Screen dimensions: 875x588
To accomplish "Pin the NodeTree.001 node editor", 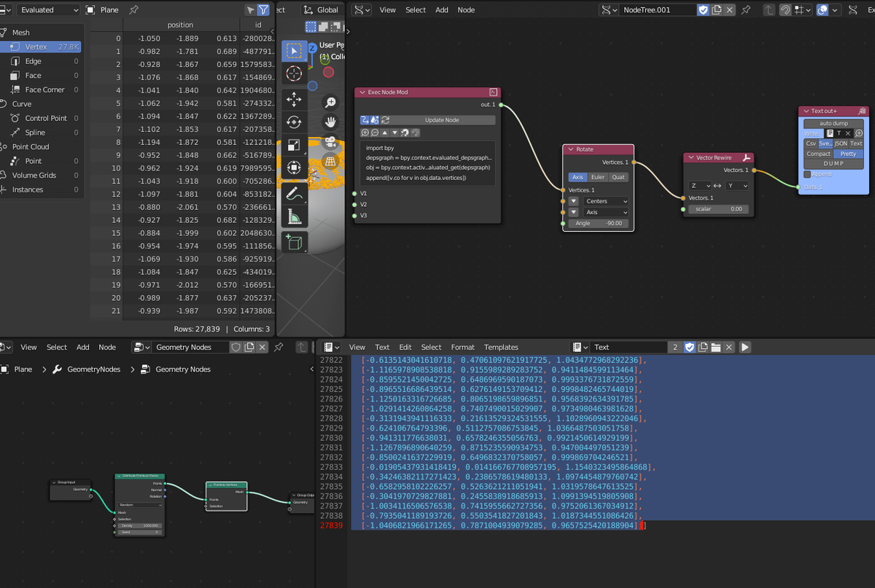I will tap(745, 9).
